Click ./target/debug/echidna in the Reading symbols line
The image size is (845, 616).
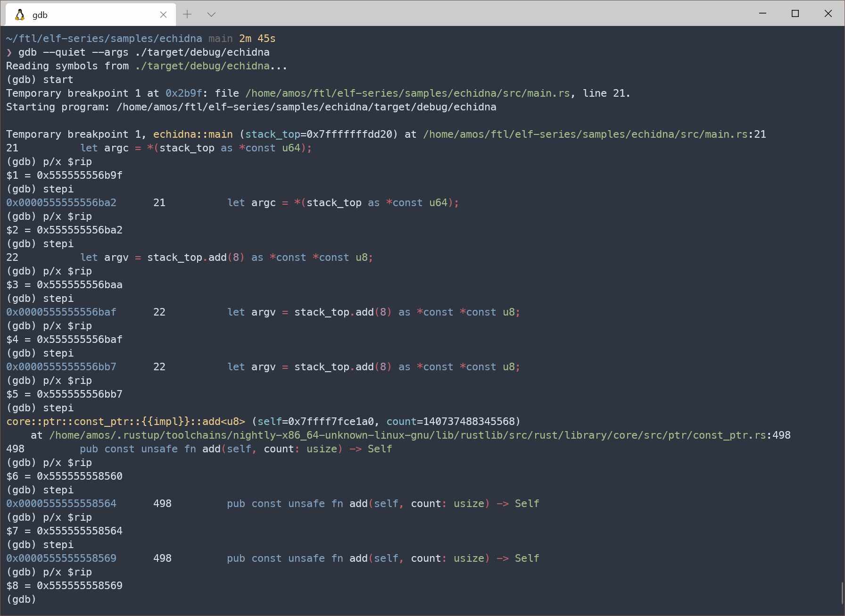(202, 66)
